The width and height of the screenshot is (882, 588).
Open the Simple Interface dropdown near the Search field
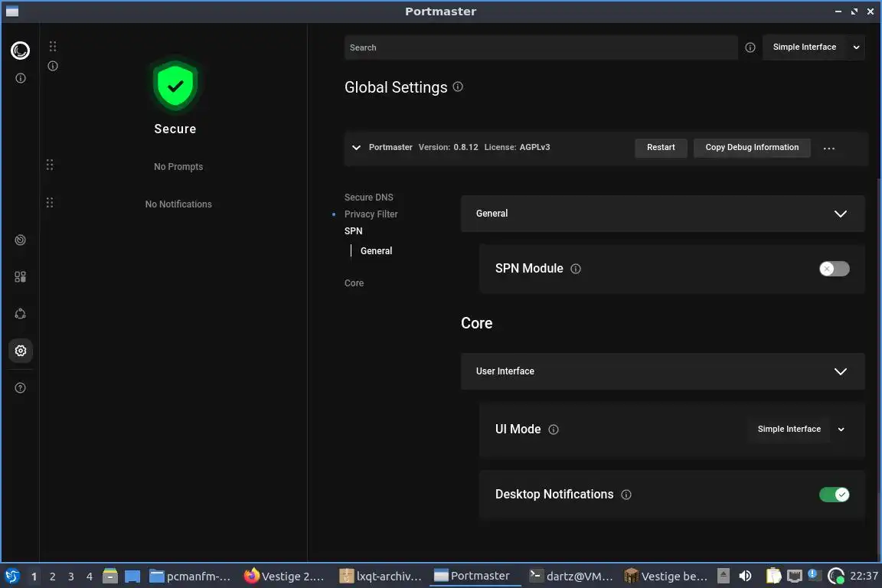pyautogui.click(x=813, y=47)
